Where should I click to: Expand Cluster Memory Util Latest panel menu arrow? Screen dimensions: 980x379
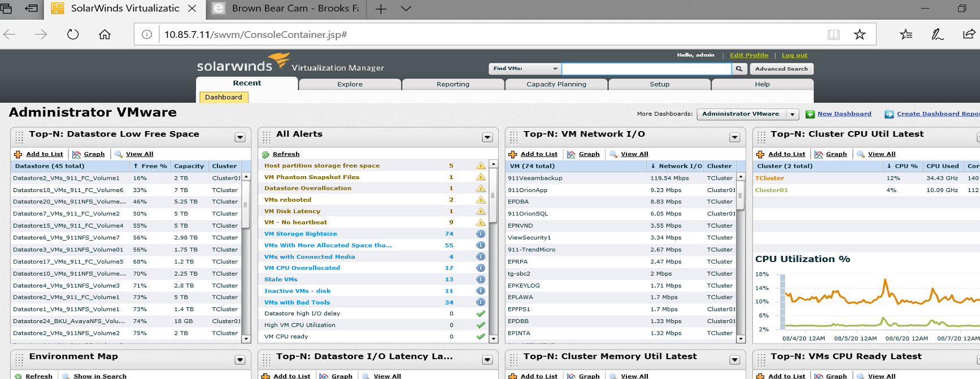735,360
